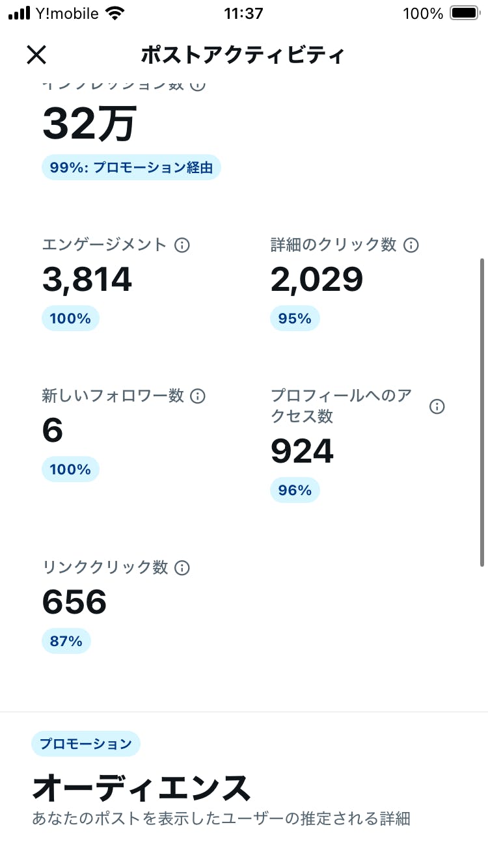Viewport: 488px width, 868px height.
Task: Tap the 87% badge under リンククリック数
Action: click(x=66, y=642)
